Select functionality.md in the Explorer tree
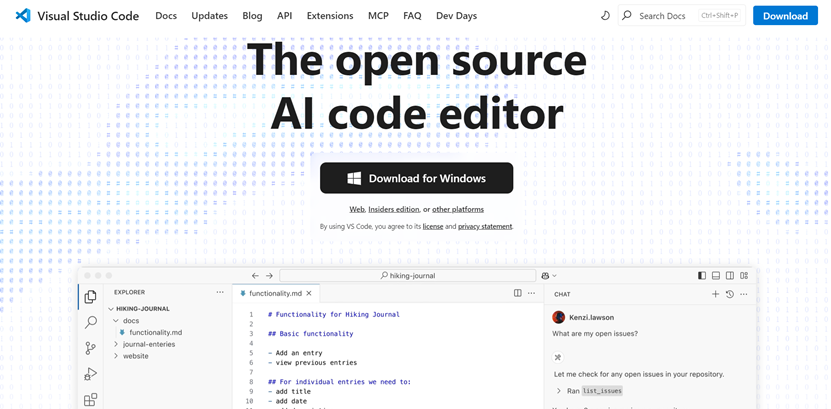Screen dimensions: 831x409 click(156, 332)
